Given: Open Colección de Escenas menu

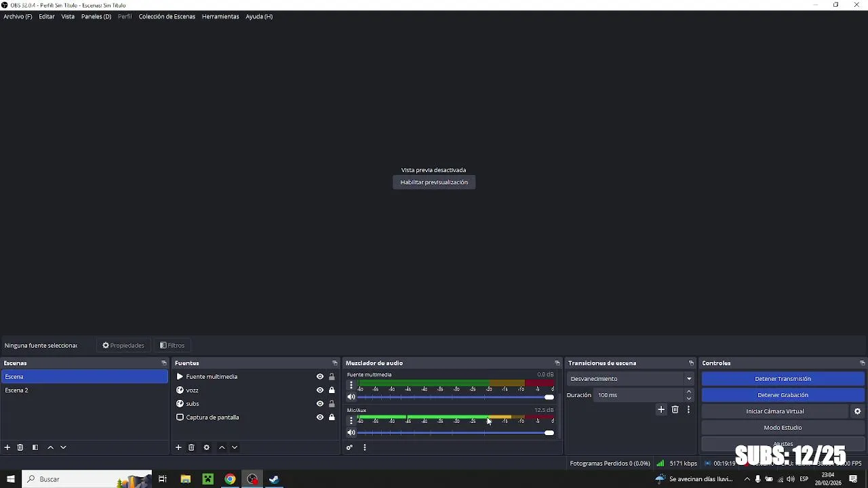Looking at the screenshot, I should tap(167, 16).
